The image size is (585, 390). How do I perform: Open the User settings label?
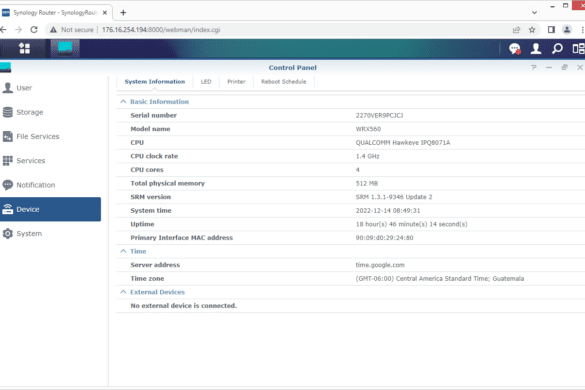[x=24, y=88]
